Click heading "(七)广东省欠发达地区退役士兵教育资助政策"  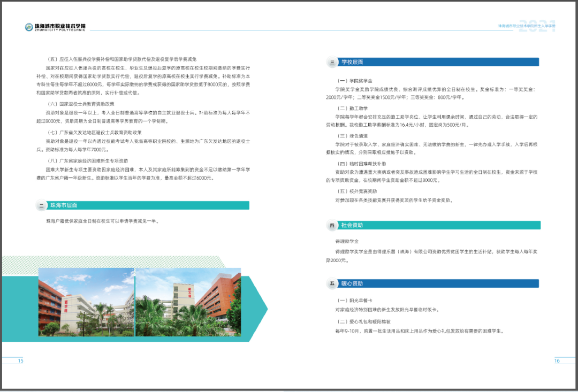pyautogui.click(x=94, y=132)
